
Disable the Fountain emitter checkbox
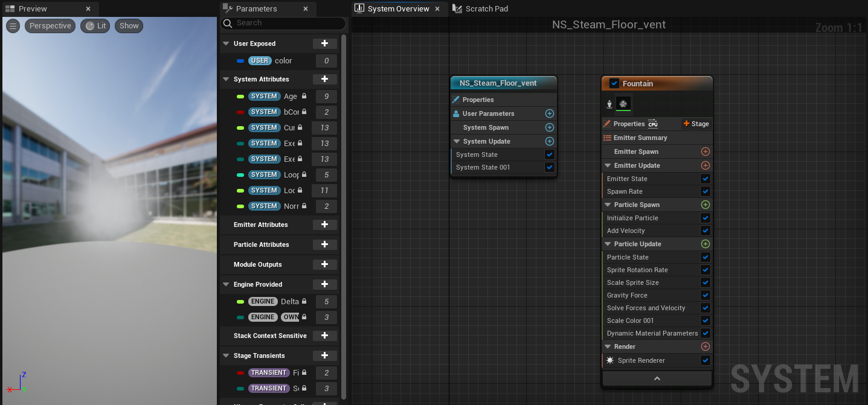point(614,84)
